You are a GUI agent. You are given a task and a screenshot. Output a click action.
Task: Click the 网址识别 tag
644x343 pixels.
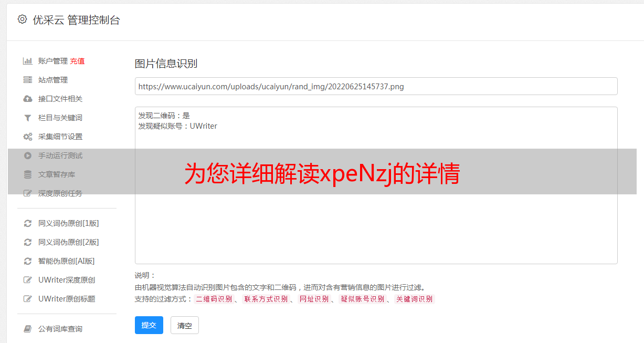pos(314,299)
